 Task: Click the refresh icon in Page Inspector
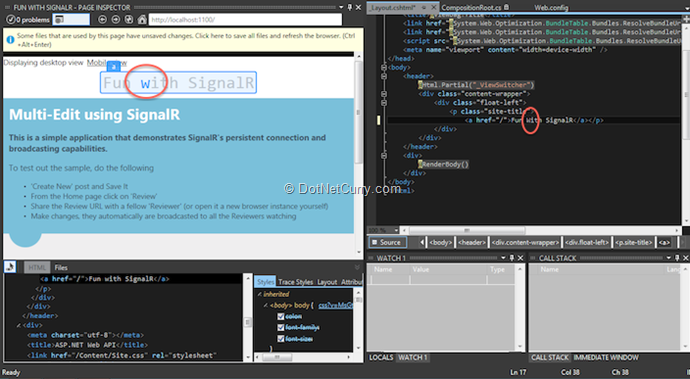coord(129,19)
